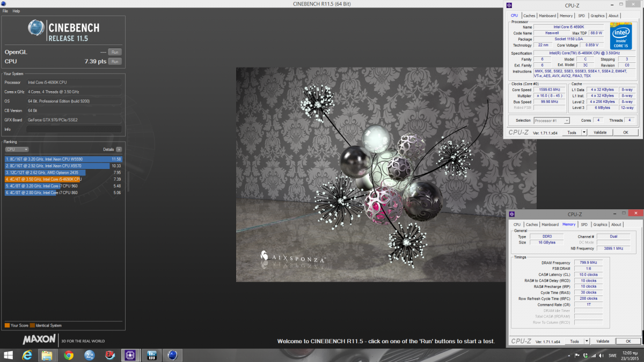The width and height of the screenshot is (644, 362).
Task: Open the Windows Start button
Action: pyautogui.click(x=9, y=355)
